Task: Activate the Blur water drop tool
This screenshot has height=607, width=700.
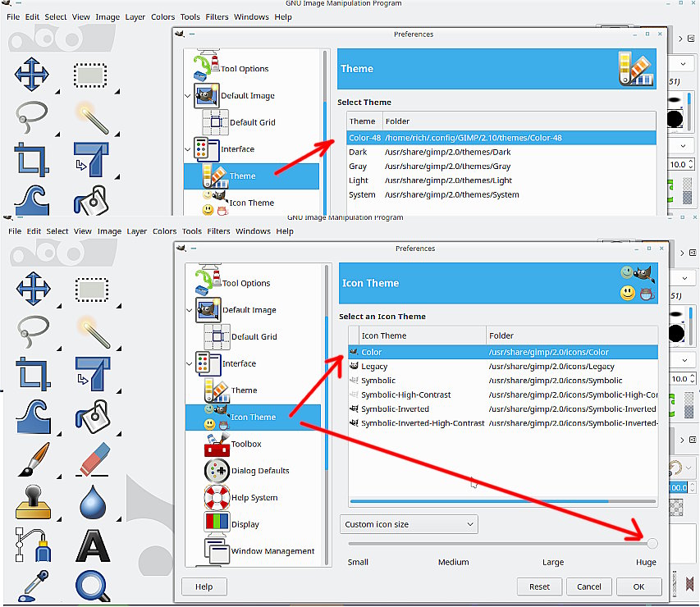Action: [x=92, y=502]
